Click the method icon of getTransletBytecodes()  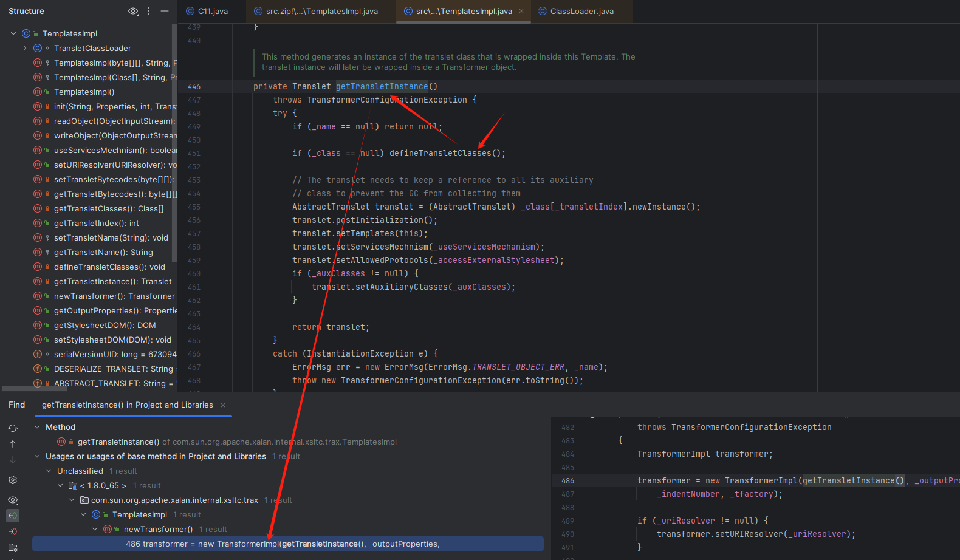[x=38, y=194]
